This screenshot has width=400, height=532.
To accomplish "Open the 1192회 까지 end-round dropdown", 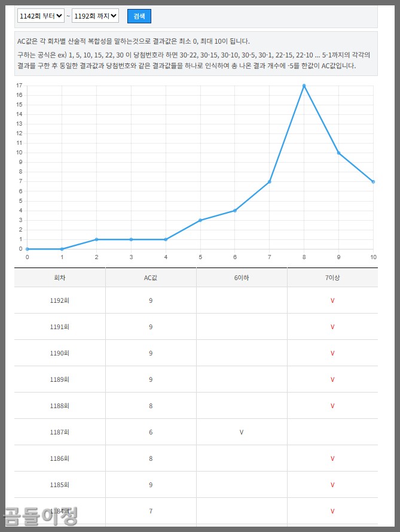I will [x=95, y=16].
